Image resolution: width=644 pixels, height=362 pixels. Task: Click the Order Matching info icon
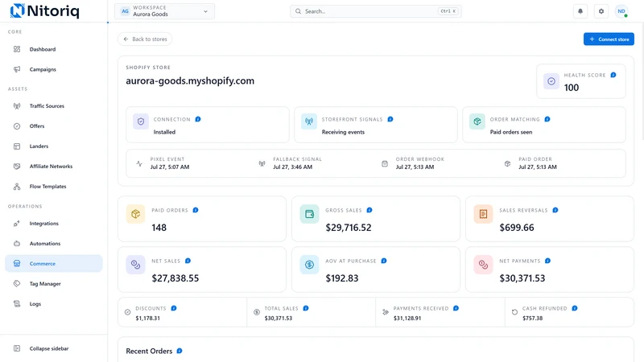[547, 119]
